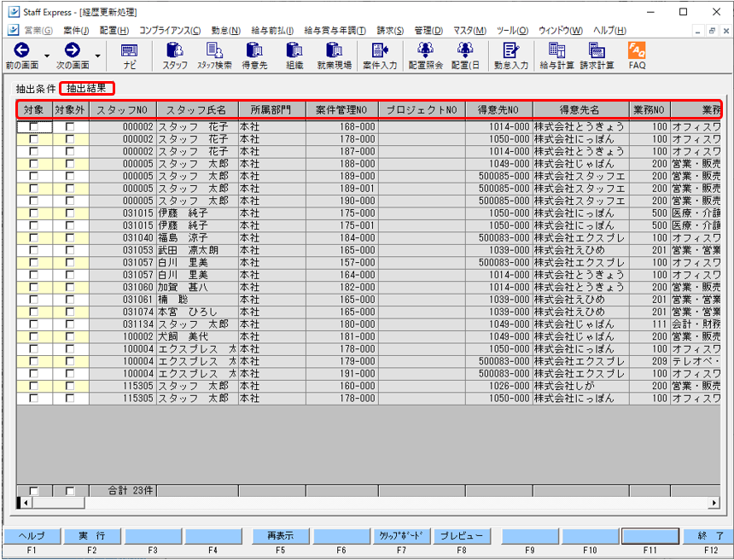This screenshot has width=734, height=560.
Task: Check 対象 for 本宮 ひろし row
Action: click(33, 312)
